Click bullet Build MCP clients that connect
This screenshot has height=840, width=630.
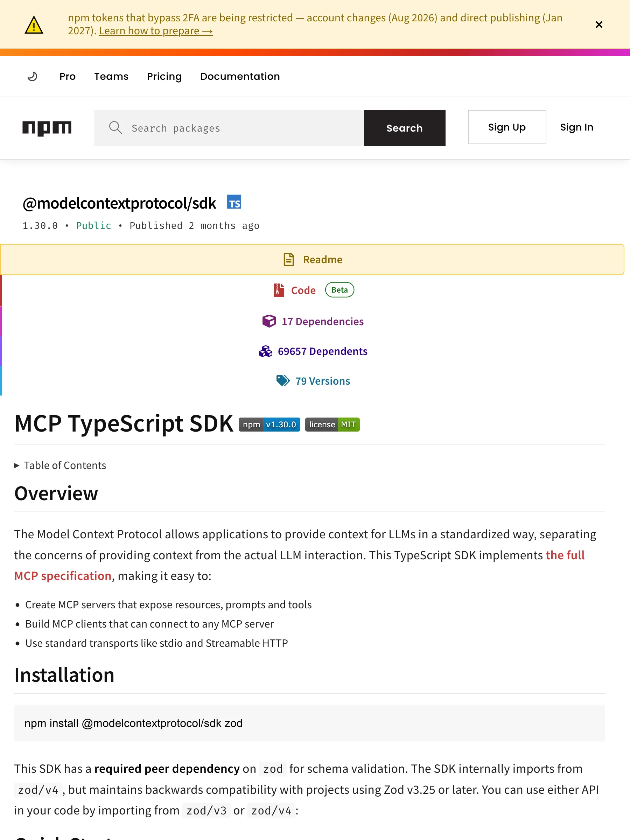(149, 624)
